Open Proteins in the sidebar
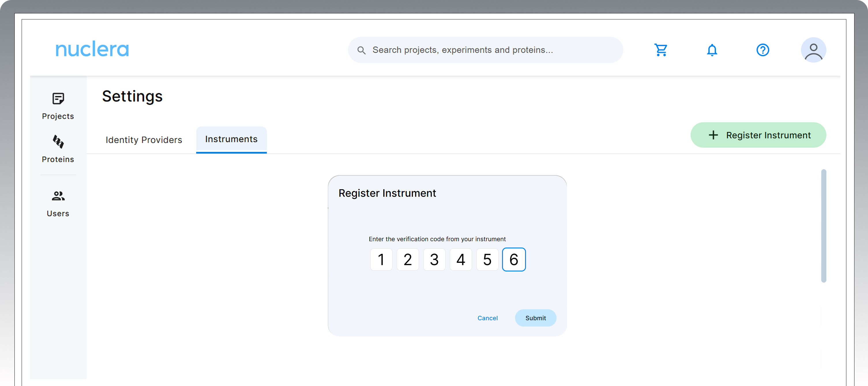The image size is (868, 386). coord(58,149)
